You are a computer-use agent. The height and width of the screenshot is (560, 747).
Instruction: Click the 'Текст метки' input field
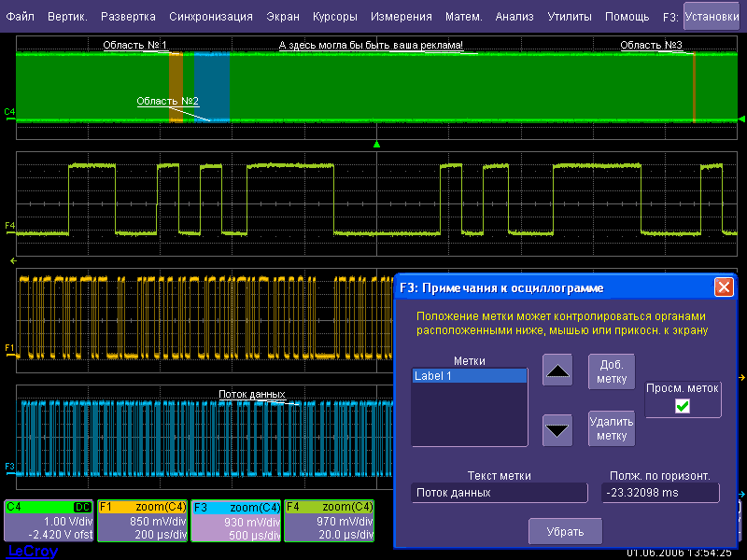(499, 492)
